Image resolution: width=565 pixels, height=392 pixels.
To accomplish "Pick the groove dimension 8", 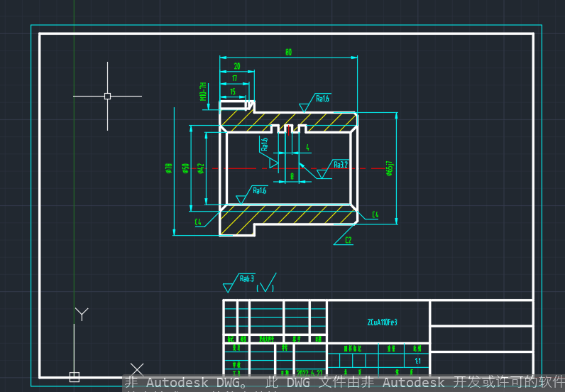I will tap(292, 176).
